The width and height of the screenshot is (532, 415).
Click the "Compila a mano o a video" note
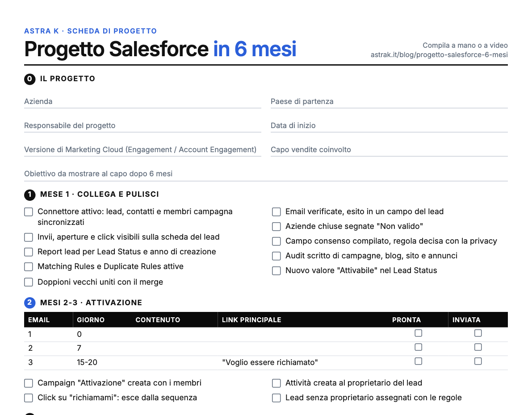[465, 46]
